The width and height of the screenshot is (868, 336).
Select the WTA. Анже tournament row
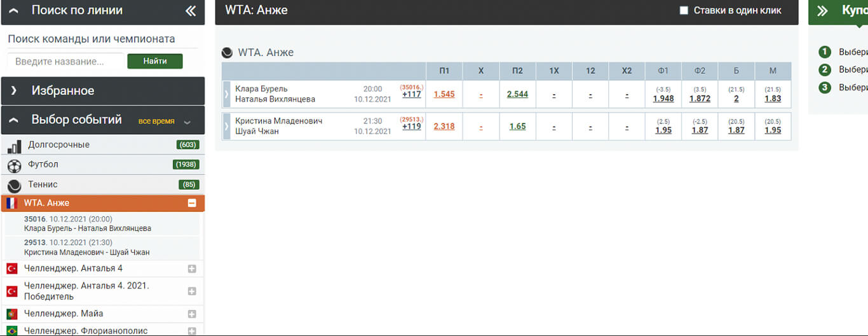103,203
